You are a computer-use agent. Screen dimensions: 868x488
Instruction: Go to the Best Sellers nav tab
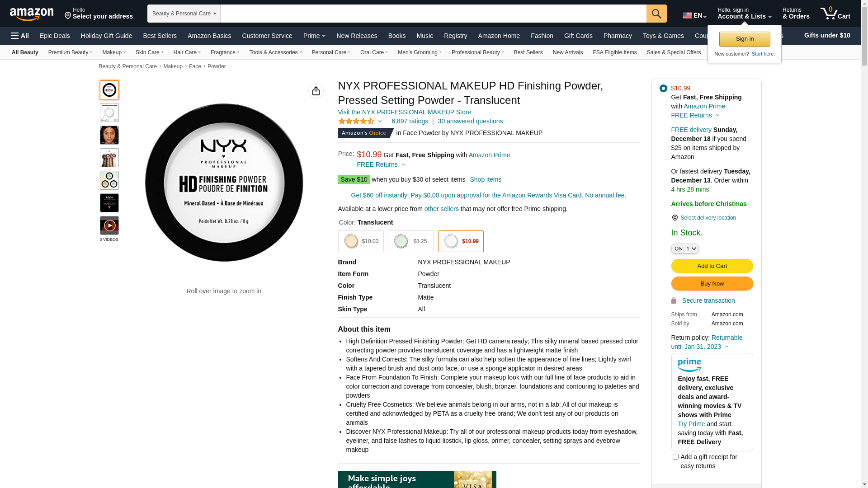[x=160, y=36]
